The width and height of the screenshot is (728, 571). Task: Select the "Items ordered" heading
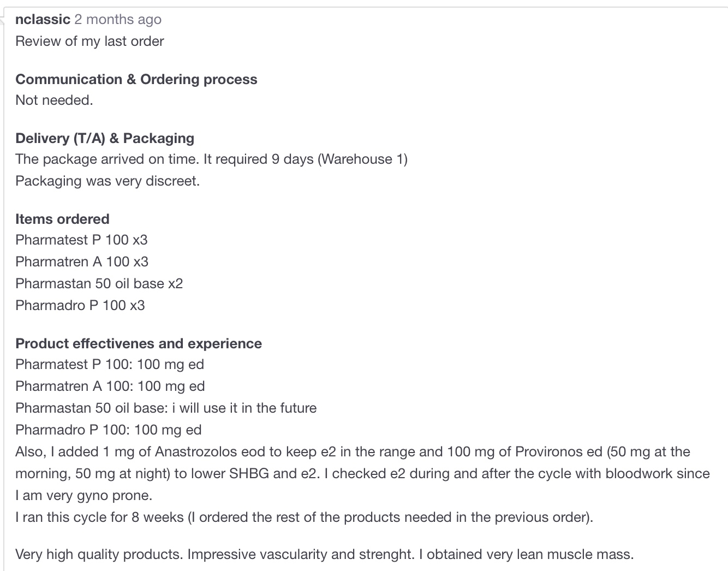coord(62,219)
